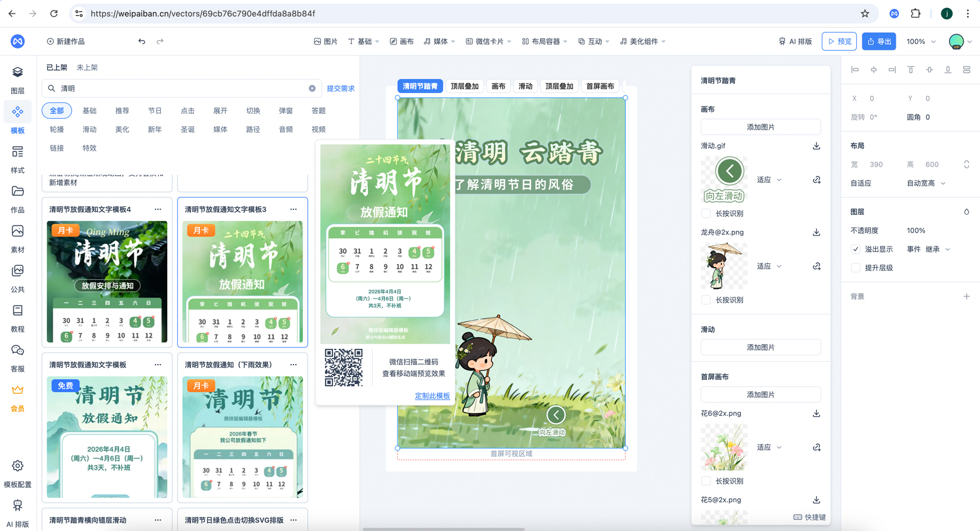Open 模板配置 settings gear icon

[18, 466]
